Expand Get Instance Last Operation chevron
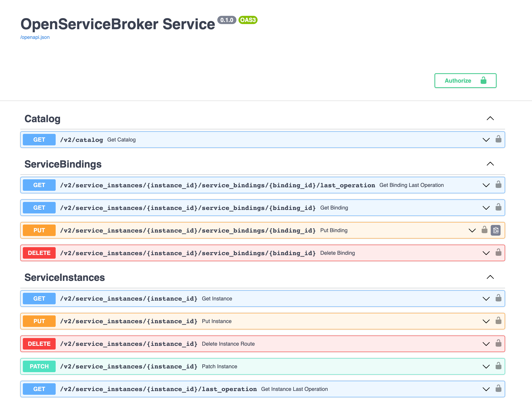The image size is (532, 403). pyautogui.click(x=486, y=389)
